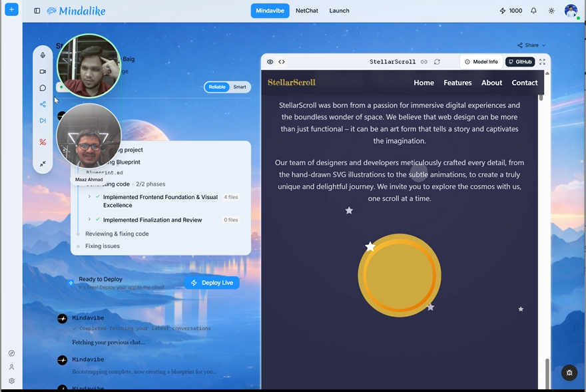The width and height of the screenshot is (586, 392).
Task: Open the person icon in left rail
Action: pos(11,367)
